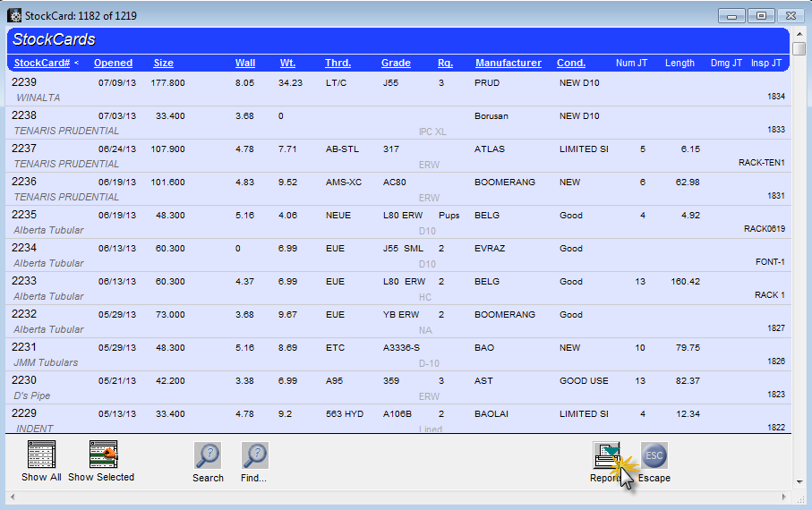Image resolution: width=812 pixels, height=510 pixels.
Task: Maximize the StockCard window
Action: 762,16
